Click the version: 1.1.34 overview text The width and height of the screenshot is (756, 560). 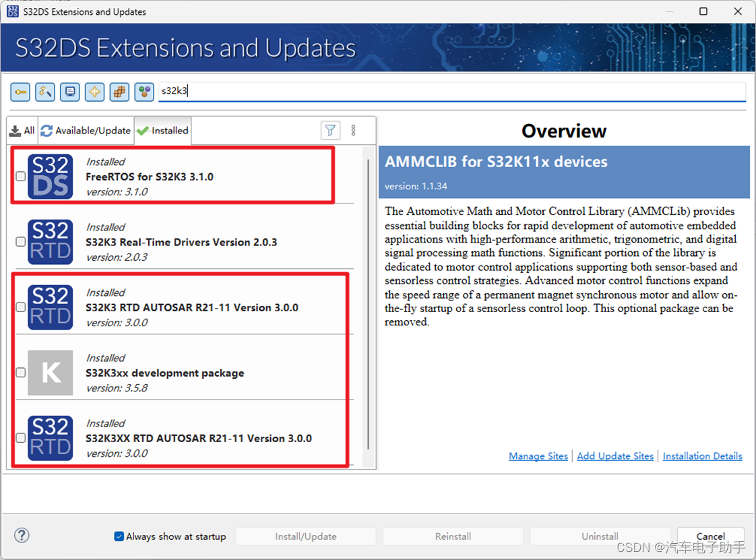[416, 186]
